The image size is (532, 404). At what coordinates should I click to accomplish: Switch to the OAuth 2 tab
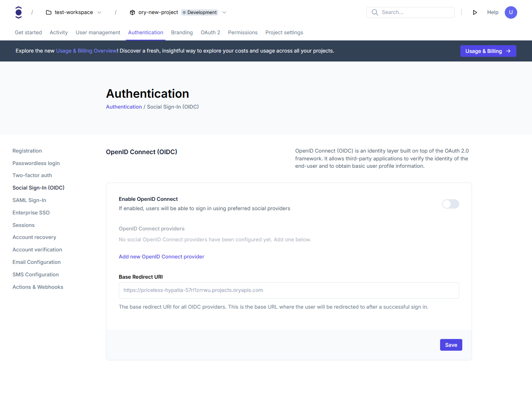pos(210,32)
